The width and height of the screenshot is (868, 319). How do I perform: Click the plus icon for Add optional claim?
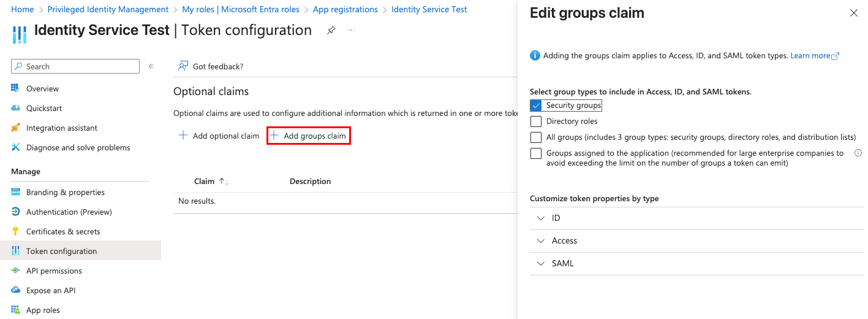[183, 136]
